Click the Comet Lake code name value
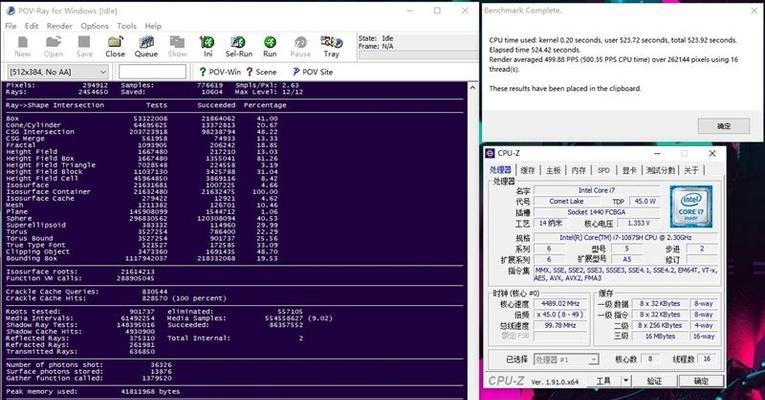The height and width of the screenshot is (400, 765). (566, 201)
